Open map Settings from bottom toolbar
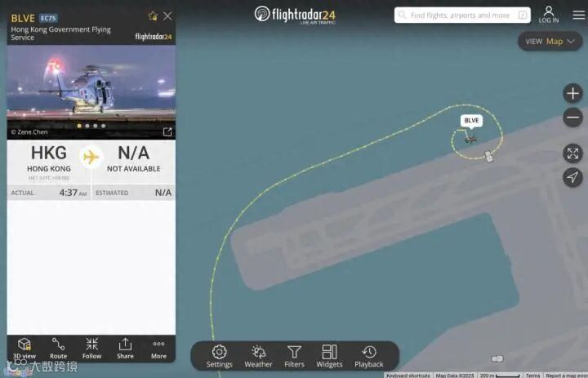The image size is (588, 378). [220, 356]
